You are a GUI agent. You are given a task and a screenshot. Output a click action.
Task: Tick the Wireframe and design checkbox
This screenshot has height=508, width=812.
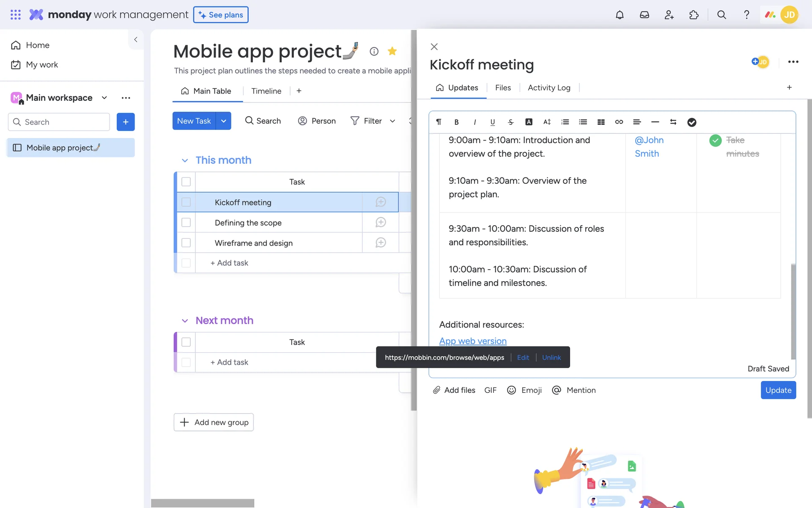coord(186,243)
